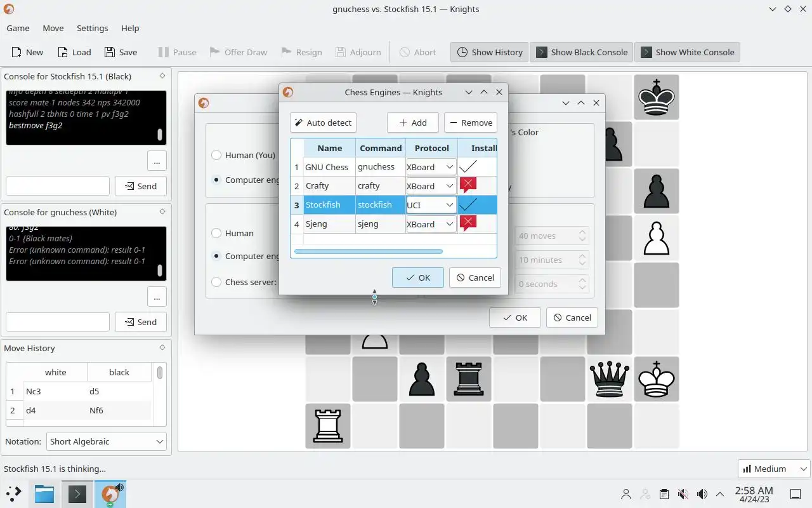Click the ellipsis button under gnuchess console
The height and width of the screenshot is (508, 812).
click(157, 297)
